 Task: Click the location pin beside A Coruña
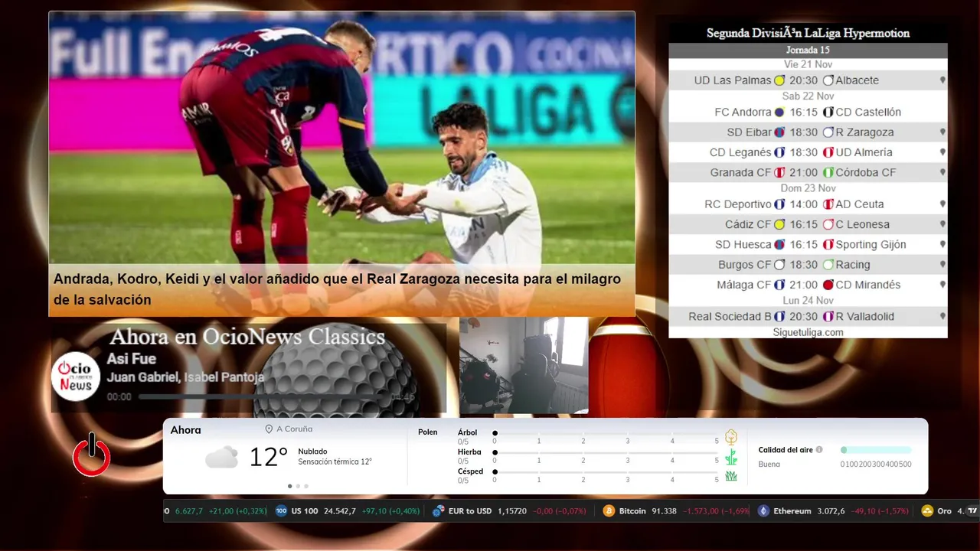tap(269, 429)
